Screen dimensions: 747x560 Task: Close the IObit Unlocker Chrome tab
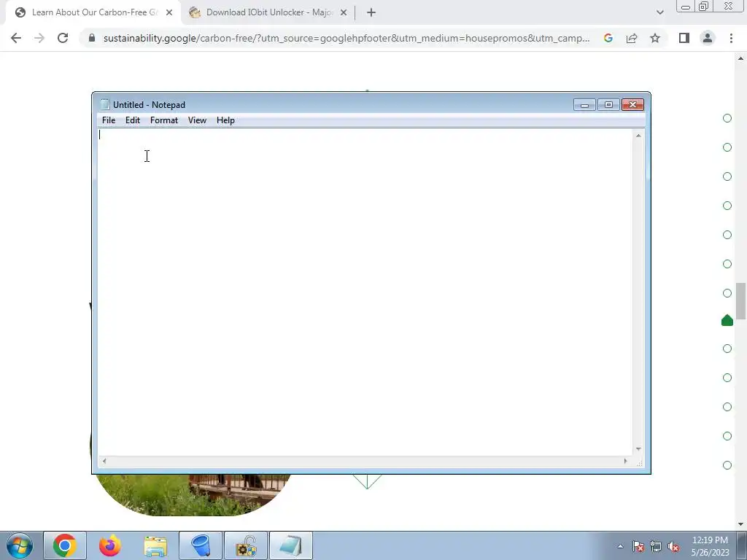(x=344, y=12)
